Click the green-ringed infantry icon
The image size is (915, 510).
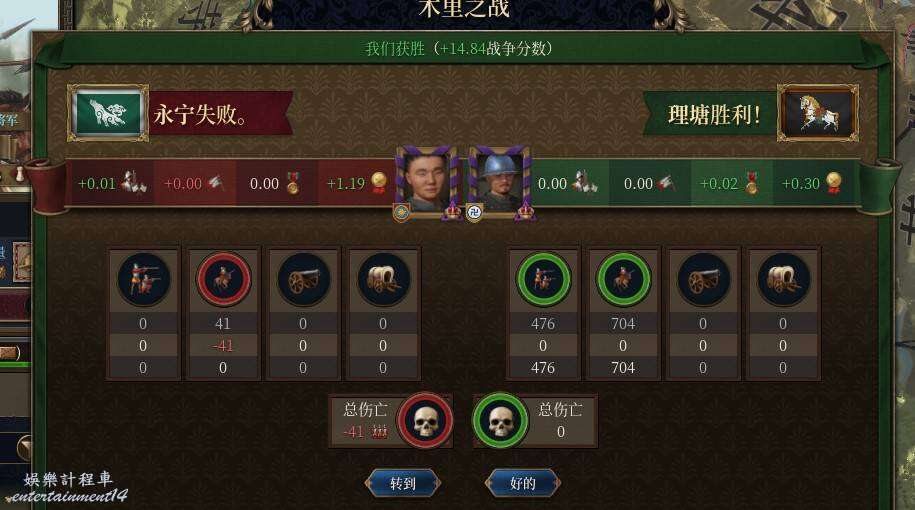pyautogui.click(x=543, y=280)
